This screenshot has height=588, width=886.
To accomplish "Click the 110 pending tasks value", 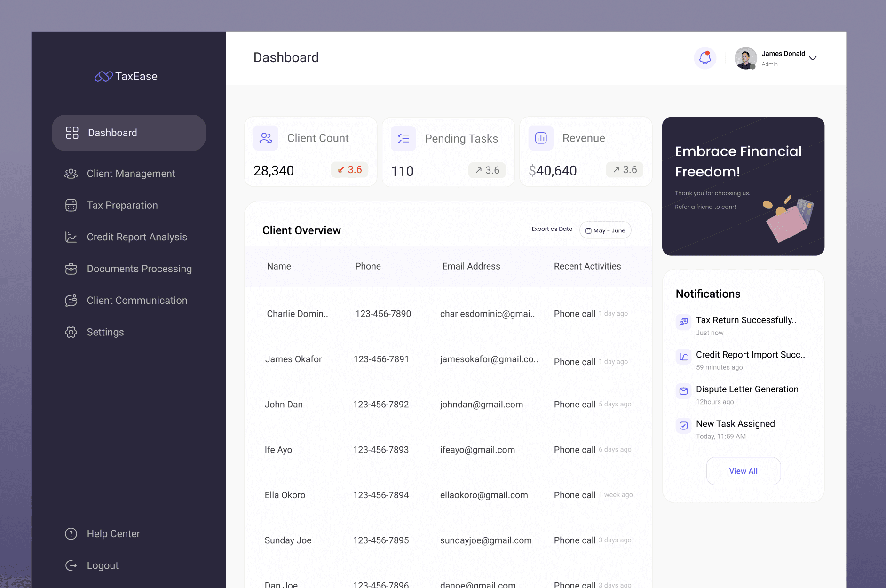I will coord(403,171).
